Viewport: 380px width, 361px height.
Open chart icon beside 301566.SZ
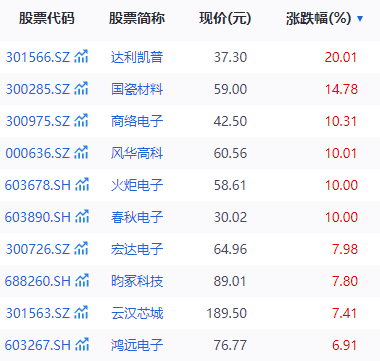[81, 56]
